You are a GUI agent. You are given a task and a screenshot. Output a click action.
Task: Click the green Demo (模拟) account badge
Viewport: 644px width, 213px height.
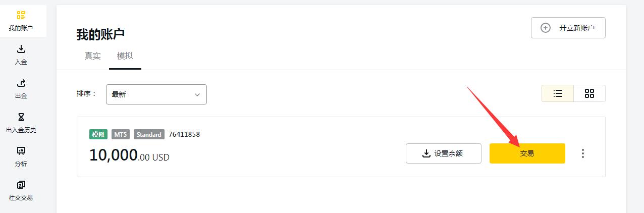click(98, 135)
